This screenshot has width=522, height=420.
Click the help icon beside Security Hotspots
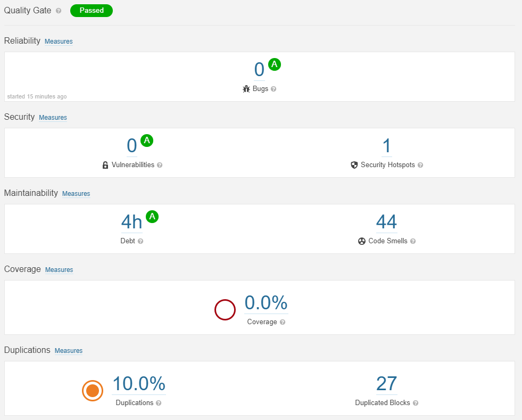tap(420, 165)
